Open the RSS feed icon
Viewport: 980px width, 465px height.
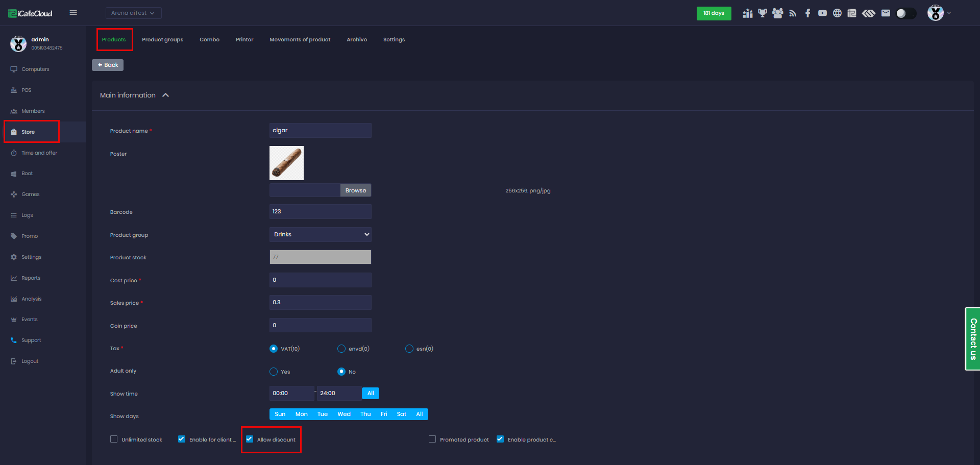click(x=793, y=13)
